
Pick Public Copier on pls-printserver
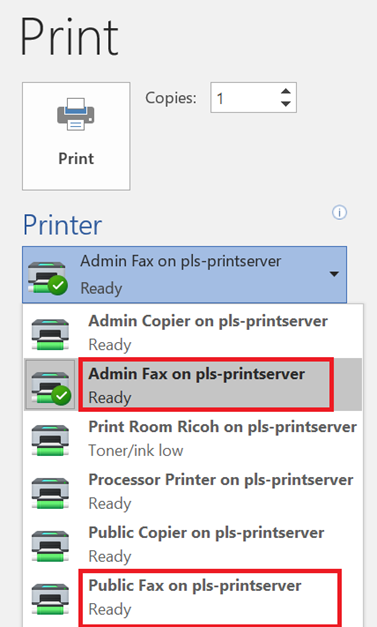coord(193,543)
